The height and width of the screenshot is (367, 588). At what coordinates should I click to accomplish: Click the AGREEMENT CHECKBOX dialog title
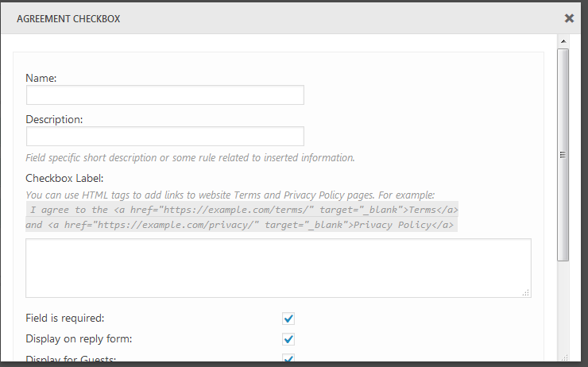(x=68, y=18)
